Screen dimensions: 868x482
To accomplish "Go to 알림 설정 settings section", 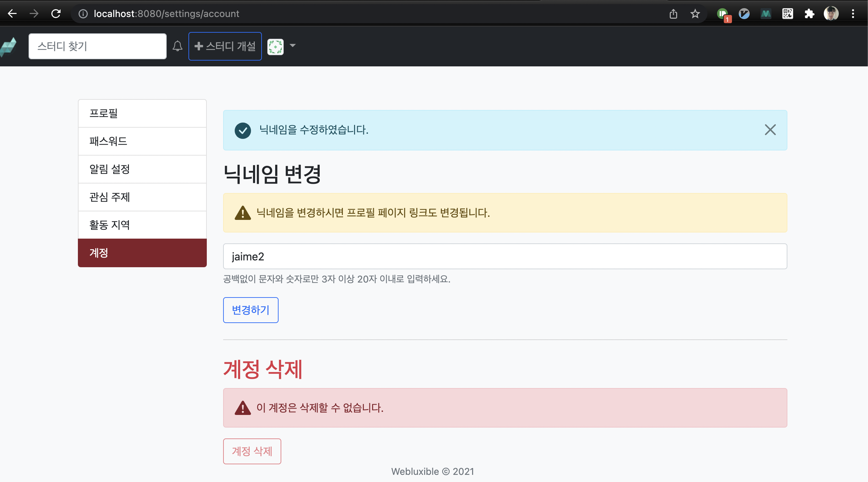I will (142, 169).
